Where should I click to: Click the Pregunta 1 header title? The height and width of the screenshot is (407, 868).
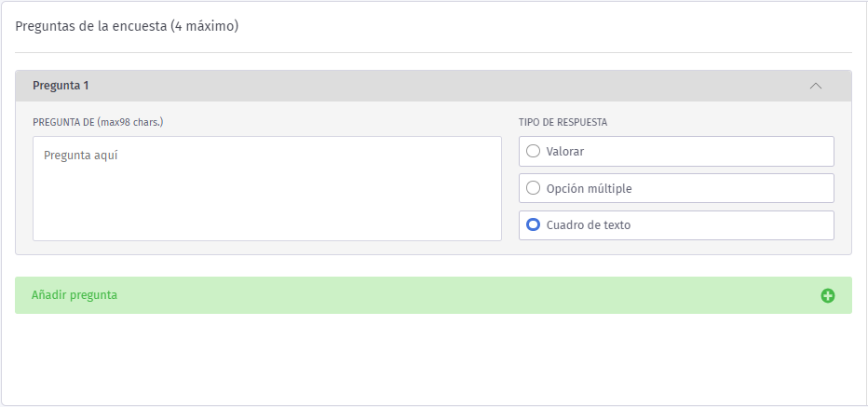pos(61,86)
